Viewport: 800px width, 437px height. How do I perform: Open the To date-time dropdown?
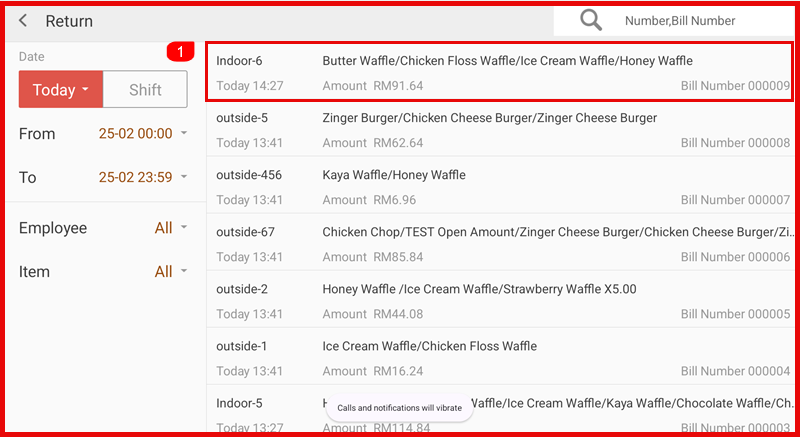click(x=142, y=178)
